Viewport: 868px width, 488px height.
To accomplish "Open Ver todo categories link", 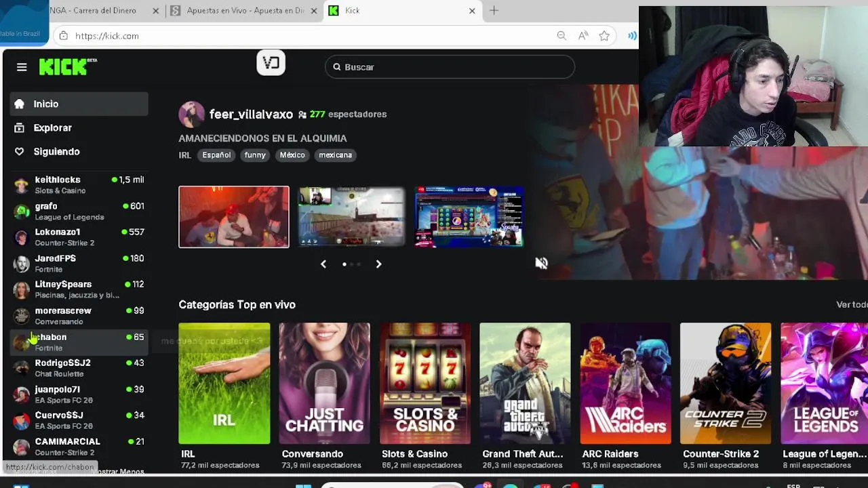I will point(852,305).
